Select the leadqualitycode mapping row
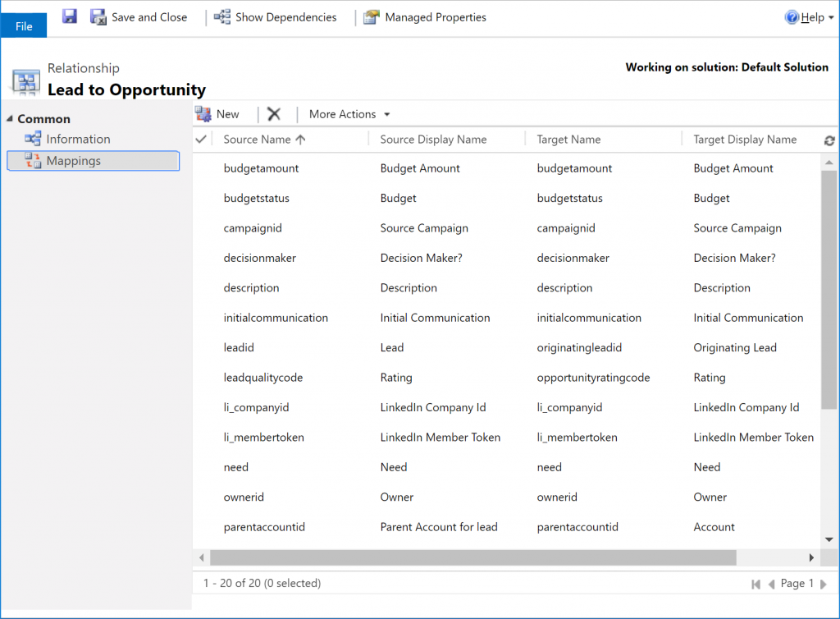 pos(263,378)
